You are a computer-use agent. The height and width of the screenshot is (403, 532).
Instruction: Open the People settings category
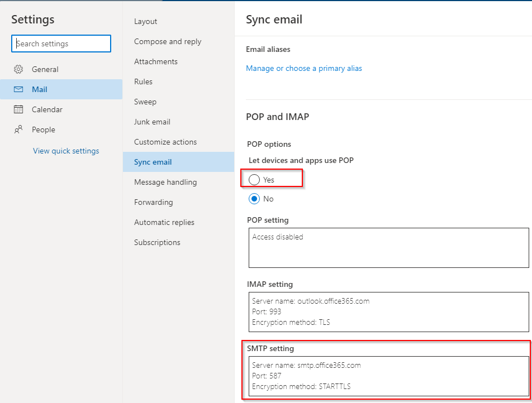coord(61,129)
